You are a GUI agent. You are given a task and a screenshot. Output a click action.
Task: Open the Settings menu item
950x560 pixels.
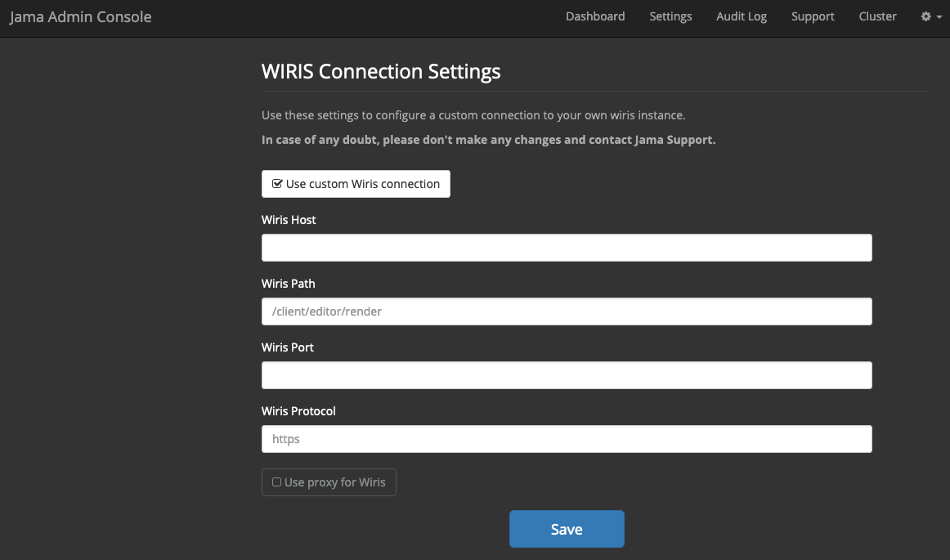[670, 17]
